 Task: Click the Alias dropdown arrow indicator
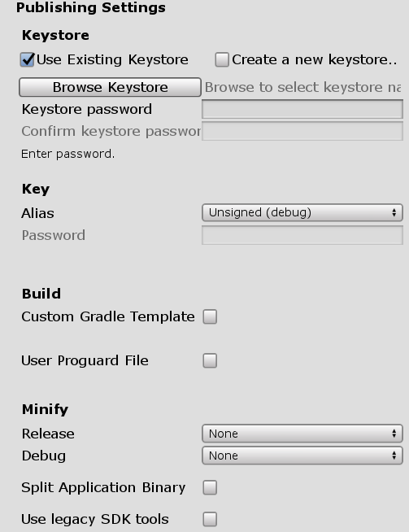pyautogui.click(x=394, y=213)
